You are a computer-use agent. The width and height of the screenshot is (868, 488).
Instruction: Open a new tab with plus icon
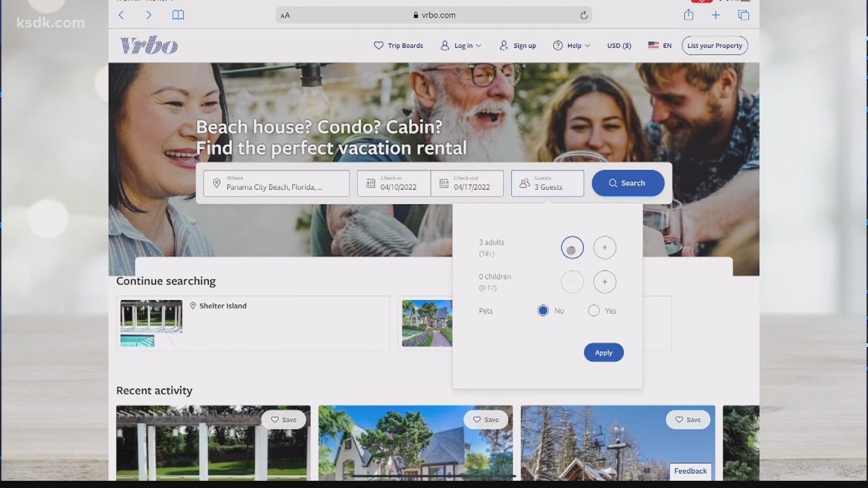[x=716, y=15]
